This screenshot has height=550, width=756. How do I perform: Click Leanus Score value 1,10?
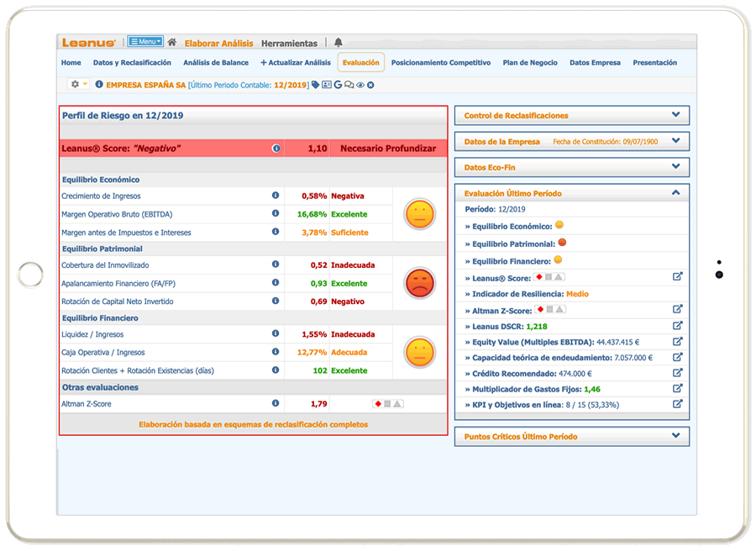pyautogui.click(x=318, y=149)
